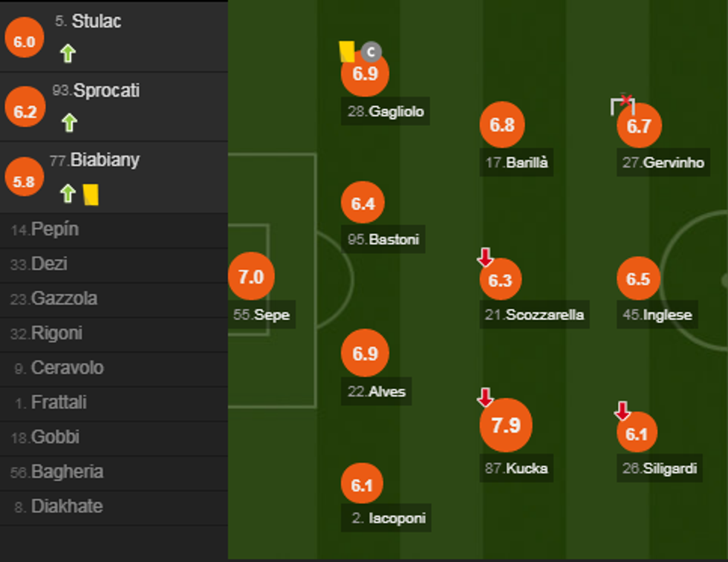The image size is (728, 562).
Task: Click Gagliolo's yellow card icon
Action: pyautogui.click(x=347, y=51)
